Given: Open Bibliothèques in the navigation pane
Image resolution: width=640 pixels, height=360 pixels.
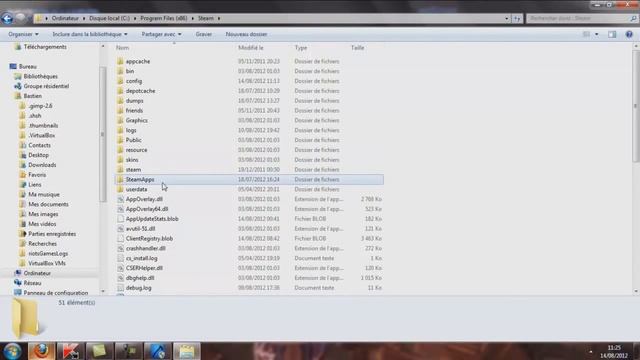Looking at the screenshot, I should 40,76.
